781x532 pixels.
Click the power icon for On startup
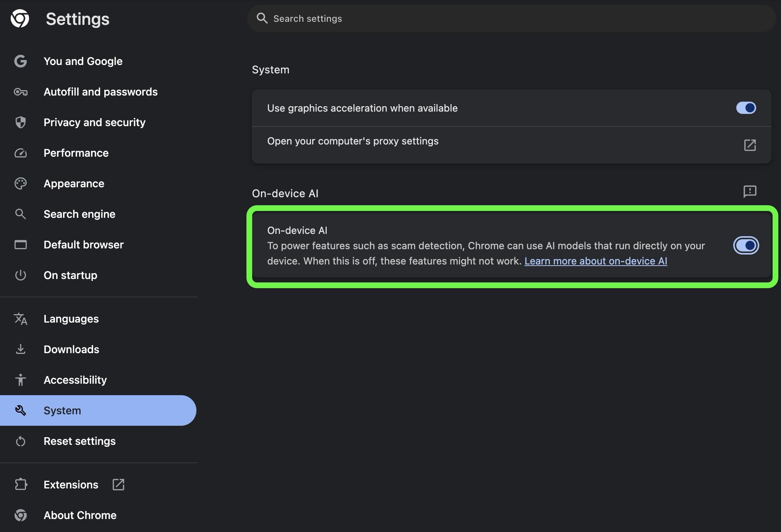point(21,275)
